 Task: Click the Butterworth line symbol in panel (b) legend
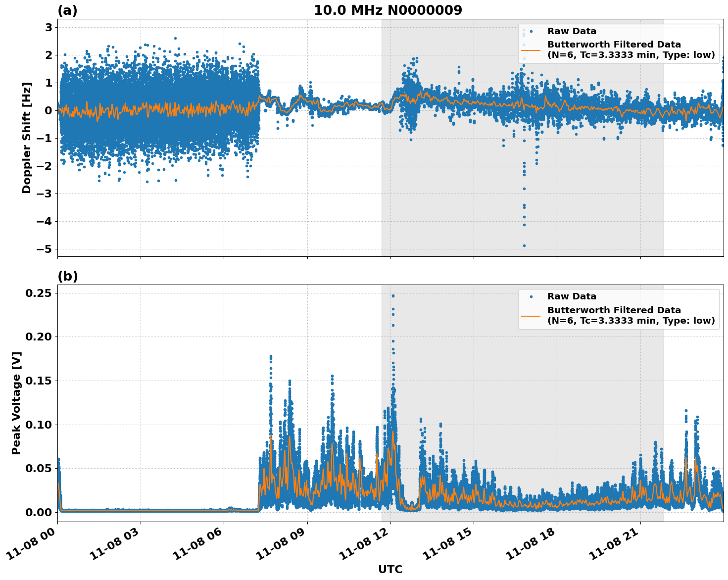click(x=531, y=316)
